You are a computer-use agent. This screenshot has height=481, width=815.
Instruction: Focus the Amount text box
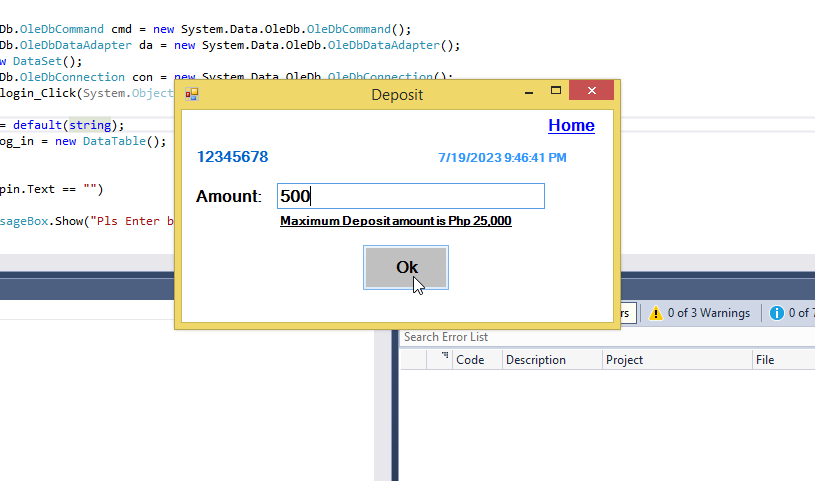(410, 196)
